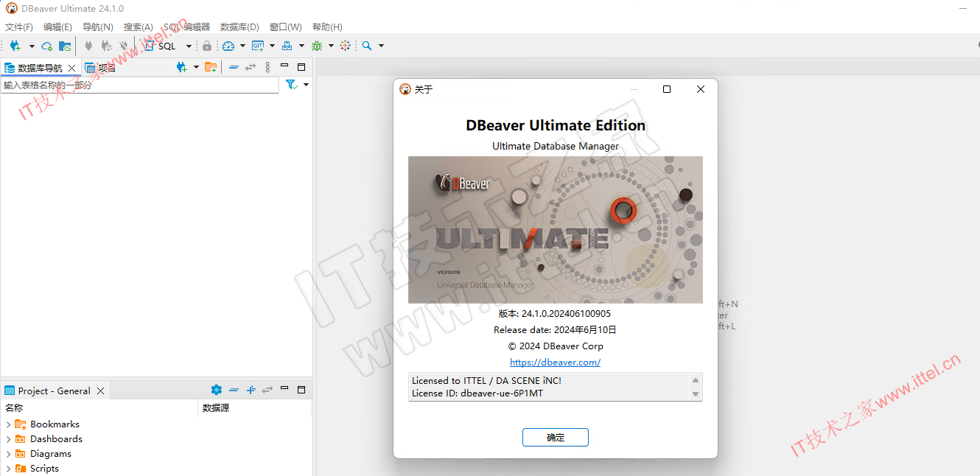This screenshot has height=476, width=980.
Task: Expand the Scripts tree node
Action: (x=8, y=469)
